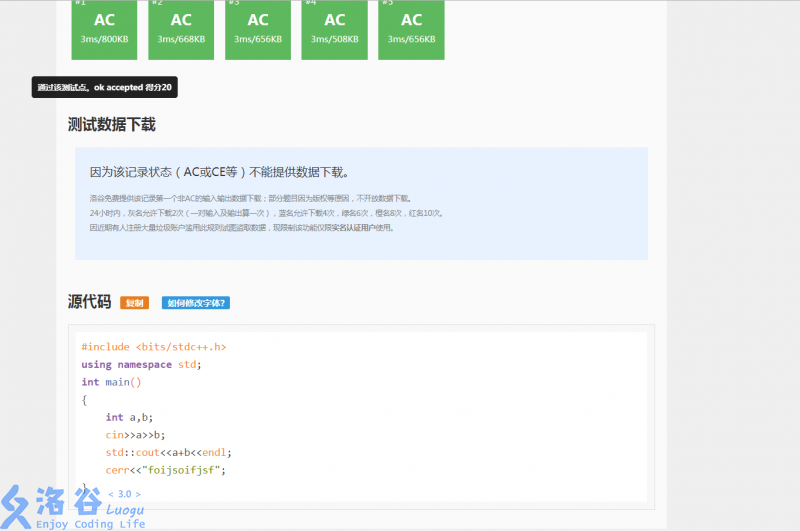
Task: Open test case #3 AC result
Action: [x=258, y=28]
